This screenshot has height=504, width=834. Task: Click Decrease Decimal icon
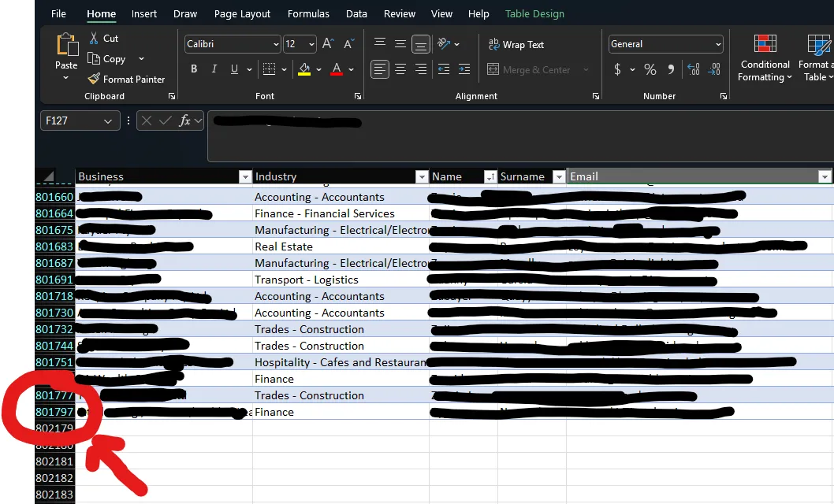(x=714, y=69)
